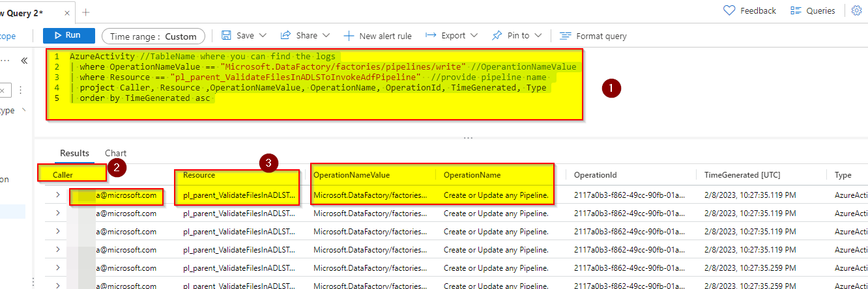
Task: Click first row Microsoft.DataFactory cell
Action: click(x=371, y=195)
